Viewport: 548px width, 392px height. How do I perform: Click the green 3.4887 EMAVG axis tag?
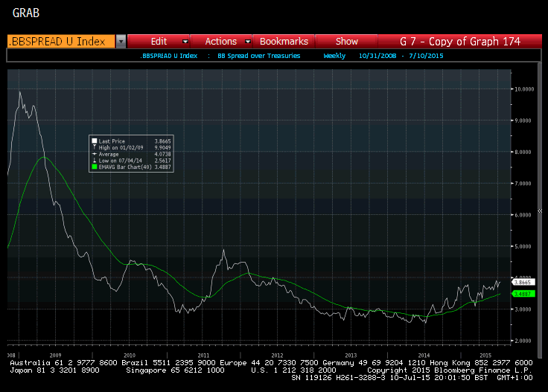[x=522, y=294]
